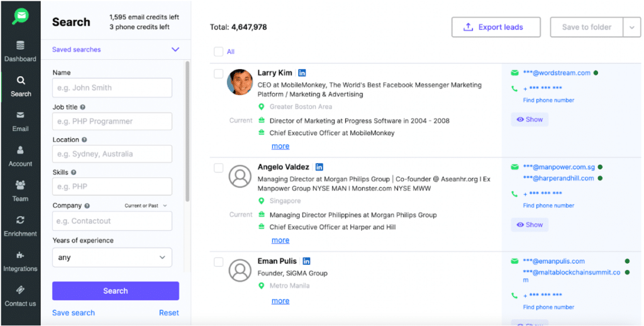Click the filter panel vertical scrollbar
The image size is (644, 326).
(x=187, y=132)
